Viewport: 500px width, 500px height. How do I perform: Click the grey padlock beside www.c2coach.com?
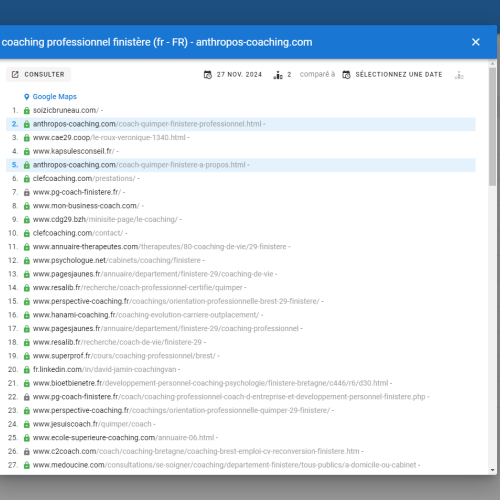27,452
